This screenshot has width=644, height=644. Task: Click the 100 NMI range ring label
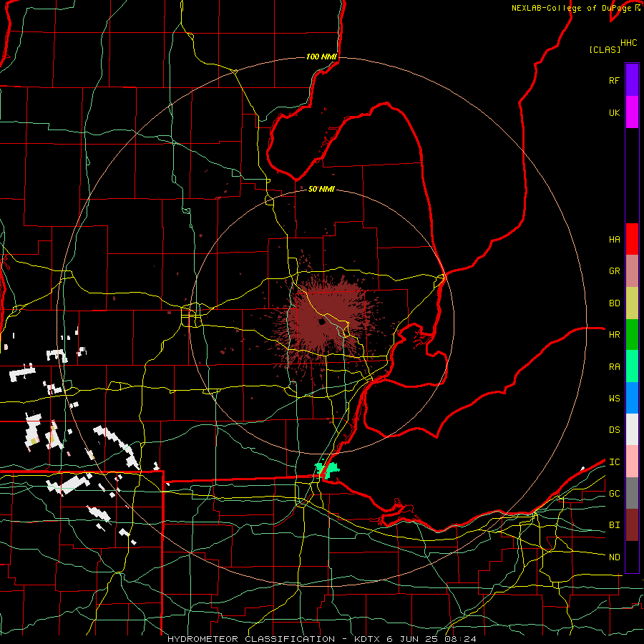(x=321, y=57)
